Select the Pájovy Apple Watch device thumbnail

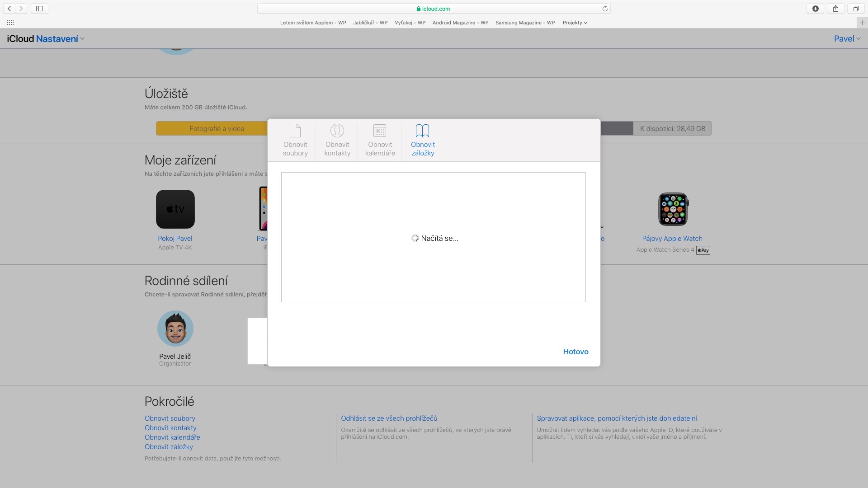[673, 209]
